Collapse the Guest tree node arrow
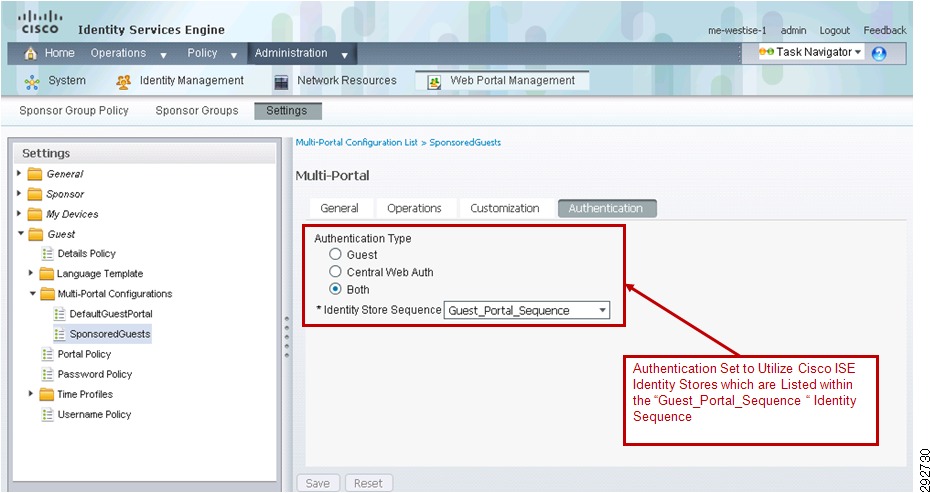Image resolution: width=930 pixels, height=493 pixels. [x=21, y=234]
